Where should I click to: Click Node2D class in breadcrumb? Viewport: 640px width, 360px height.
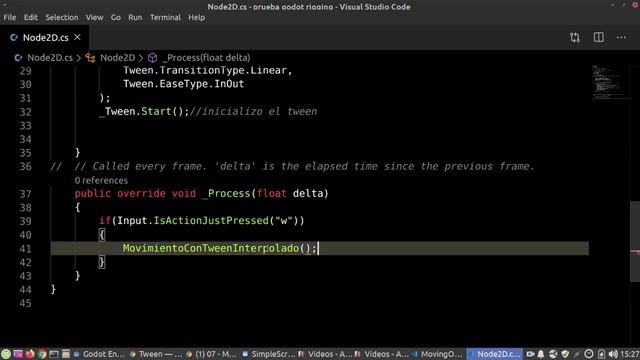point(118,58)
